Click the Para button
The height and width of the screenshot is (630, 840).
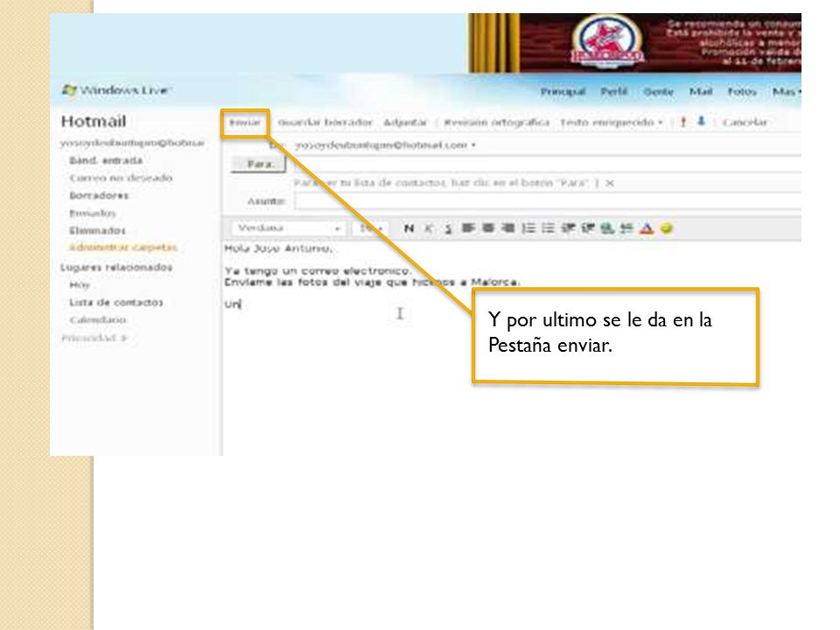coord(259,164)
